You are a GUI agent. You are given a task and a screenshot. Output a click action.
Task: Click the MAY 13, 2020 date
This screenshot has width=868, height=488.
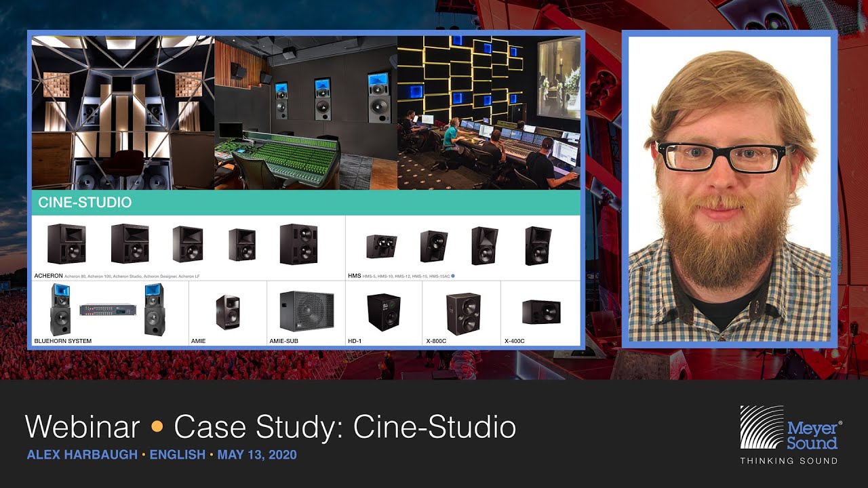pyautogui.click(x=257, y=455)
